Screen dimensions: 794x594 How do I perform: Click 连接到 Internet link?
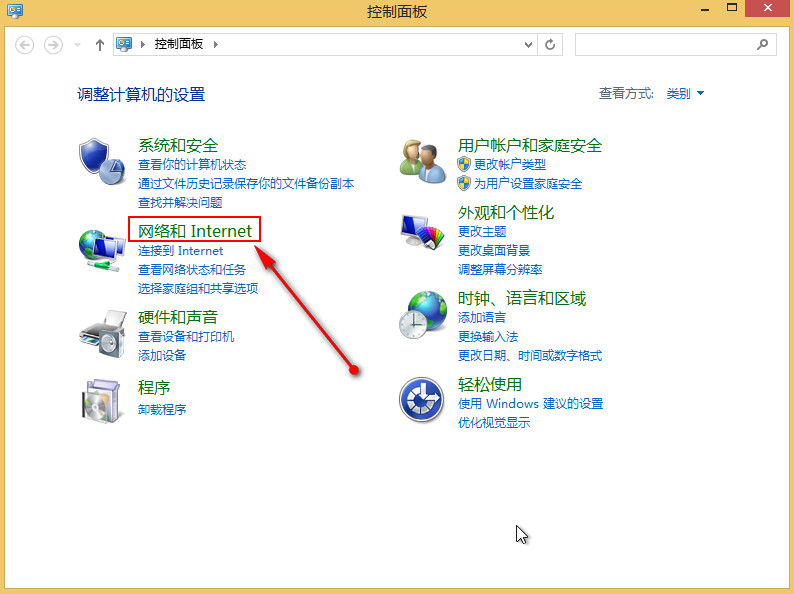click(180, 251)
